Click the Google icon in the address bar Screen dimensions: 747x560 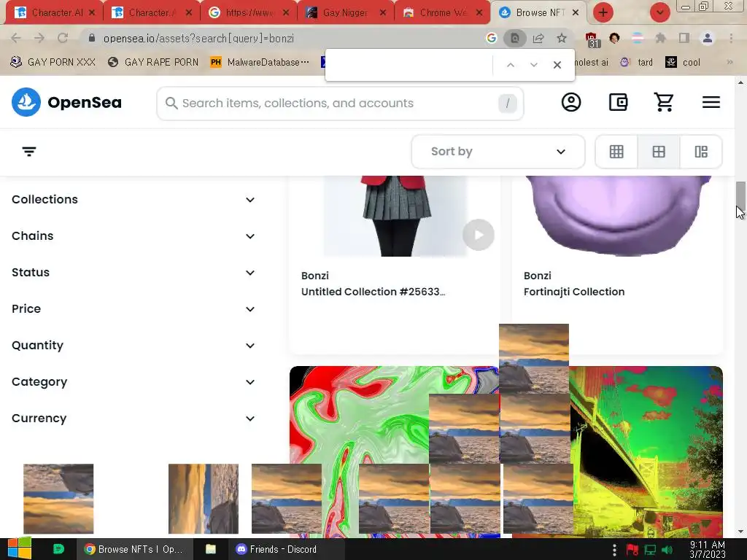[491, 38]
